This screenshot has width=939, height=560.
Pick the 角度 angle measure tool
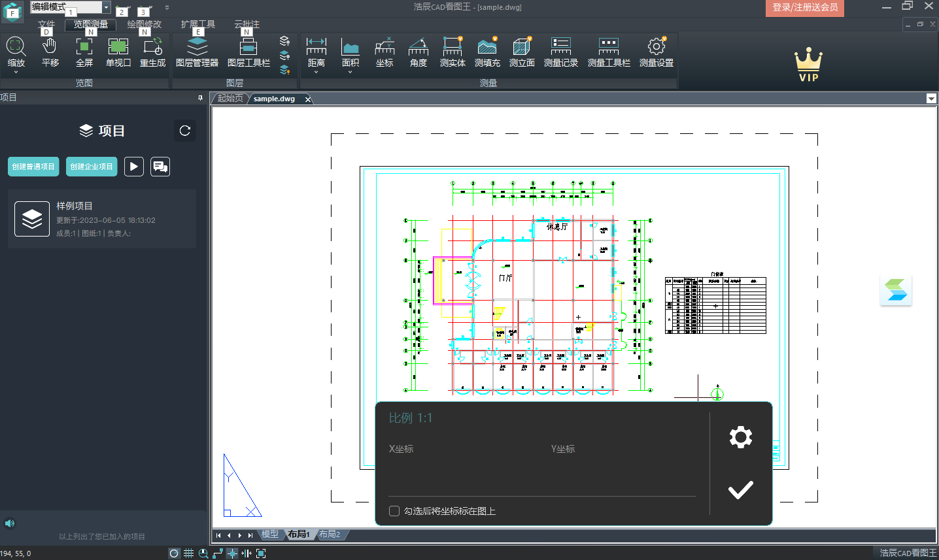click(x=418, y=52)
